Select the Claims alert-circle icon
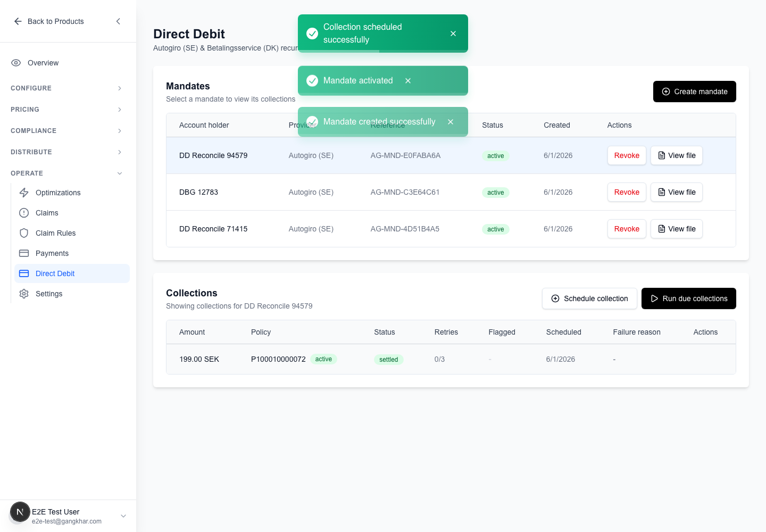766x532 pixels. 24,213
